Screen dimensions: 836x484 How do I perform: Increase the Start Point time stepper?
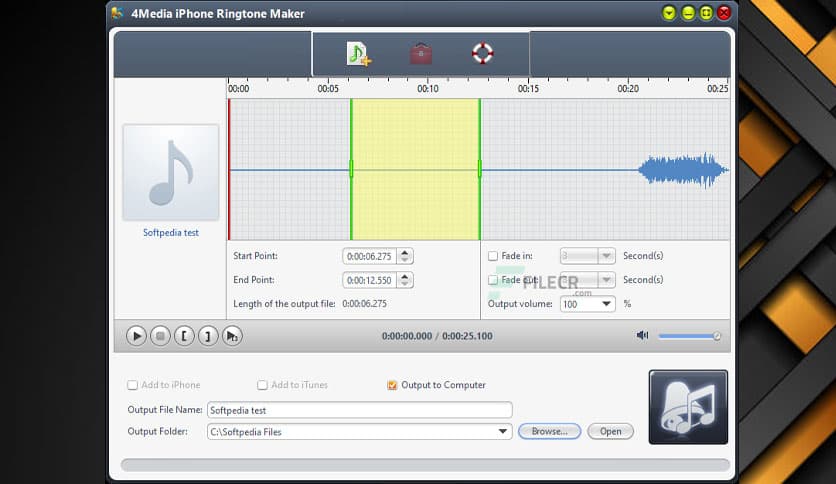[x=405, y=253]
